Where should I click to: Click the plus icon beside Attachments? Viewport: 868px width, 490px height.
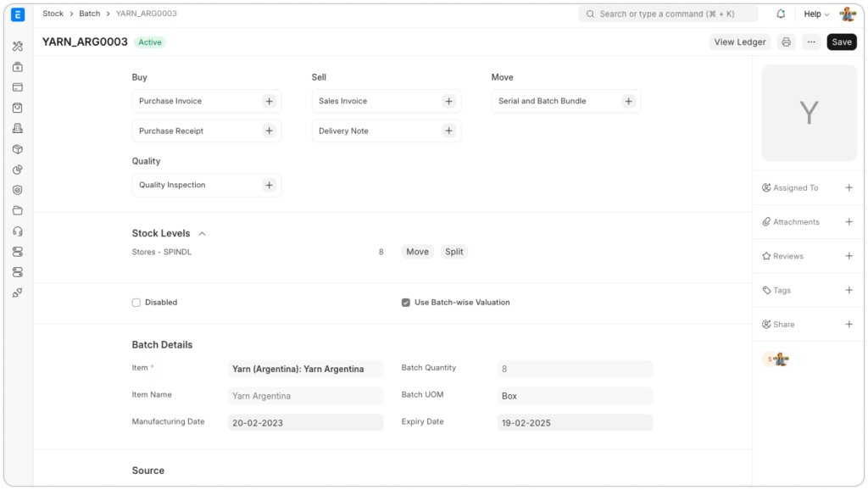(x=849, y=222)
